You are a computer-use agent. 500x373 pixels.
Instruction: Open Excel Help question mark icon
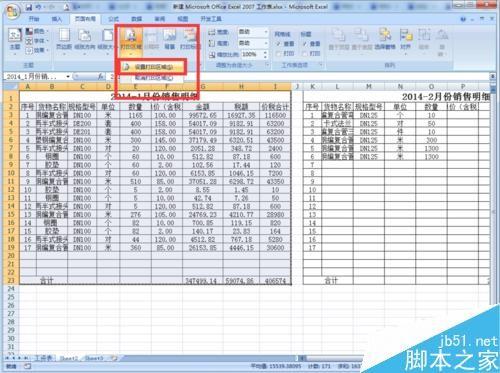pyautogui.click(x=463, y=19)
